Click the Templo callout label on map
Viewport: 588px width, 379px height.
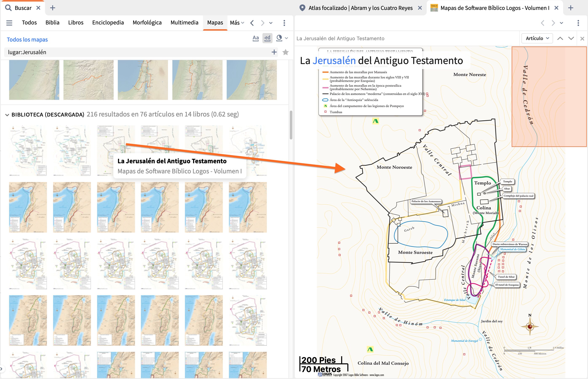pos(507,182)
